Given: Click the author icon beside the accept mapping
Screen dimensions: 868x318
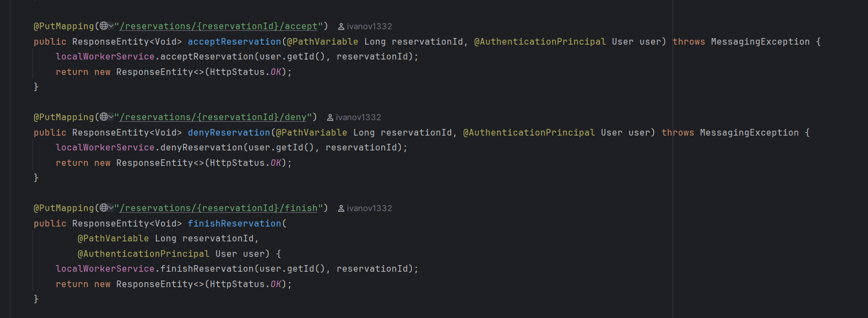Looking at the screenshot, I should click(341, 26).
